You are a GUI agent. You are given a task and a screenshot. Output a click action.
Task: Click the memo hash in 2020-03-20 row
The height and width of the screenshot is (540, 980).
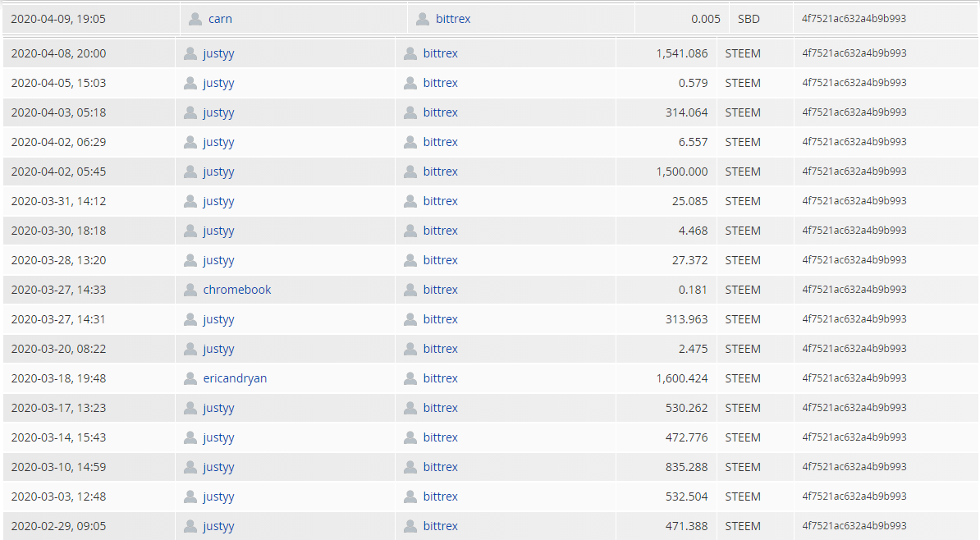point(854,349)
